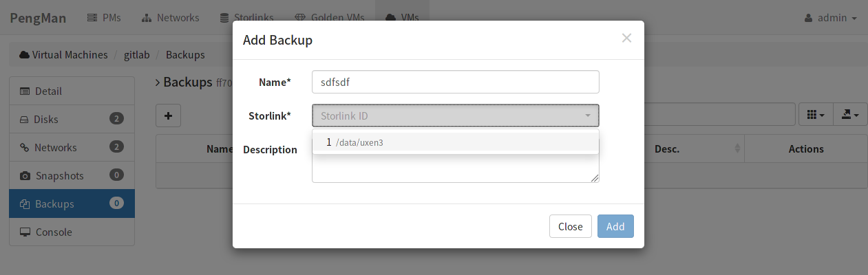This screenshot has width=868, height=275.
Task: Click the Description text area
Action: [x=455, y=168]
